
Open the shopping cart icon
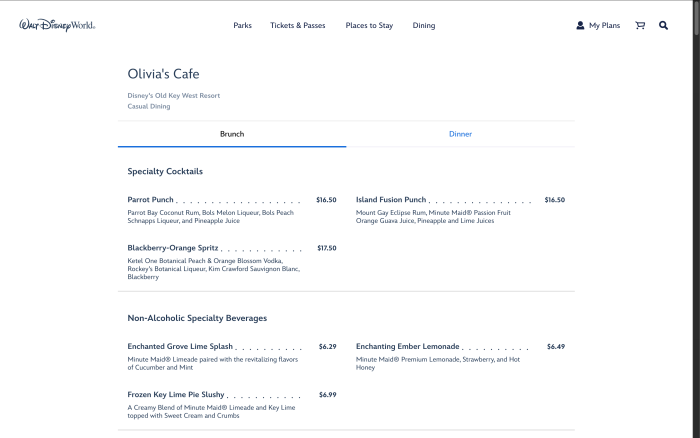[640, 25]
